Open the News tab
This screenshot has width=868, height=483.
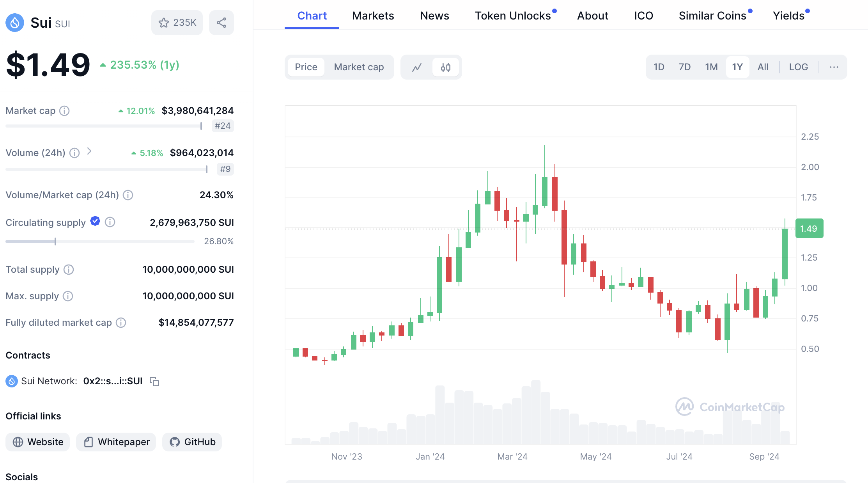click(434, 16)
